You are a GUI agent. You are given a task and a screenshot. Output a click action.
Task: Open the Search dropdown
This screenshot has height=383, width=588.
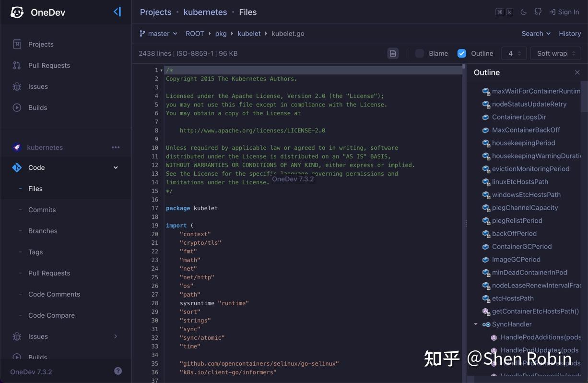536,33
